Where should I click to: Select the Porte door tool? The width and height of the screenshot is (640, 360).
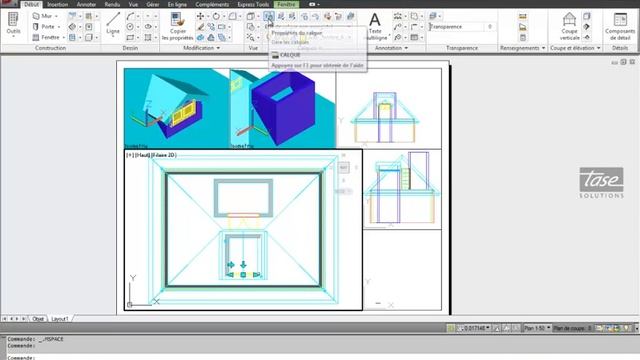(44, 27)
